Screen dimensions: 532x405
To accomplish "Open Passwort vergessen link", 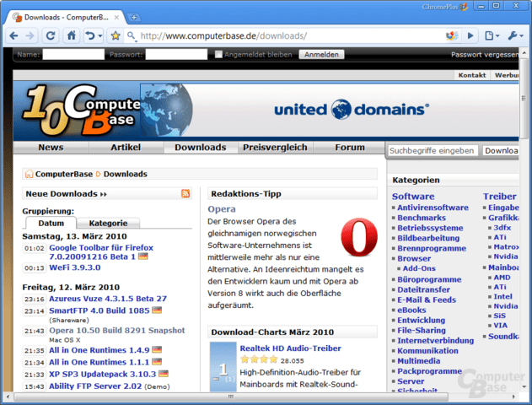I will point(485,55).
